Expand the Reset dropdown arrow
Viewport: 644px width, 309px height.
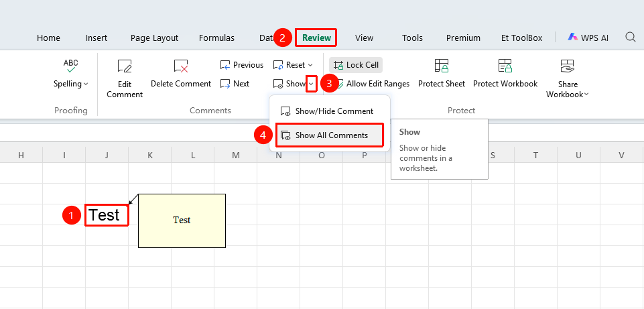pos(310,65)
